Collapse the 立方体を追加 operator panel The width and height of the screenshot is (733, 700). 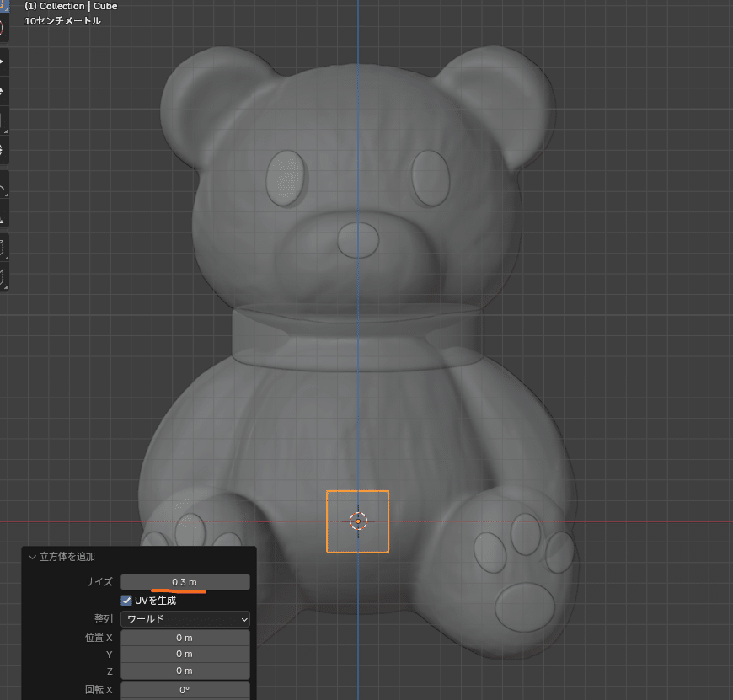click(x=32, y=557)
